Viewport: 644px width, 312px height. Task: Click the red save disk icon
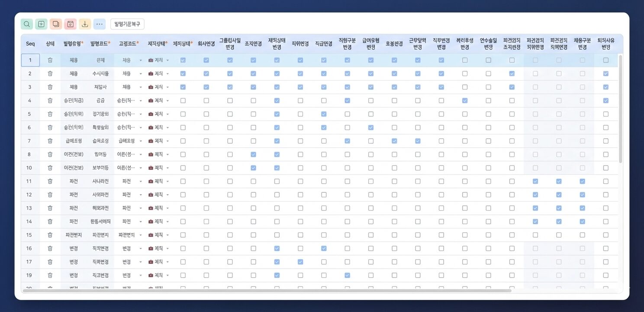[71, 24]
